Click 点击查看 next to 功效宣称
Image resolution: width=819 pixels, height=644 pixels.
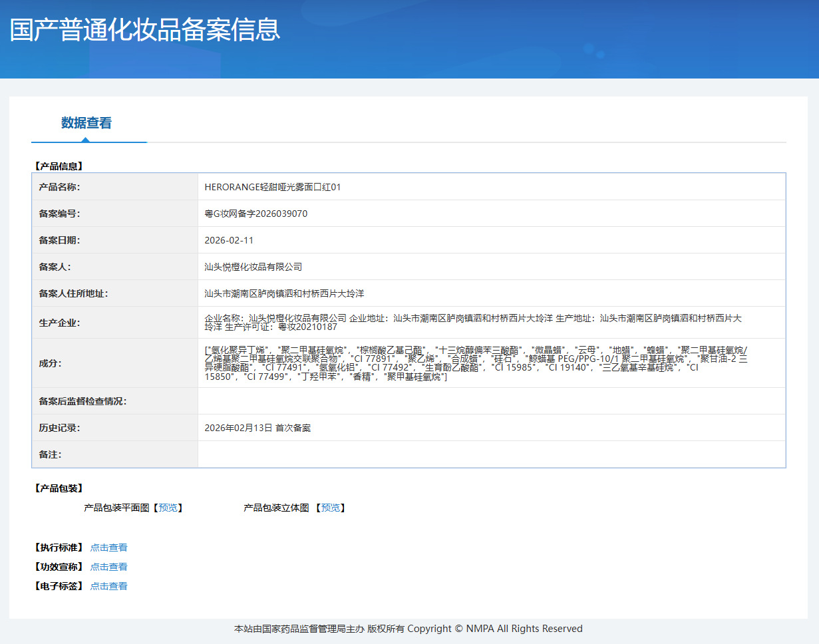pos(108,567)
